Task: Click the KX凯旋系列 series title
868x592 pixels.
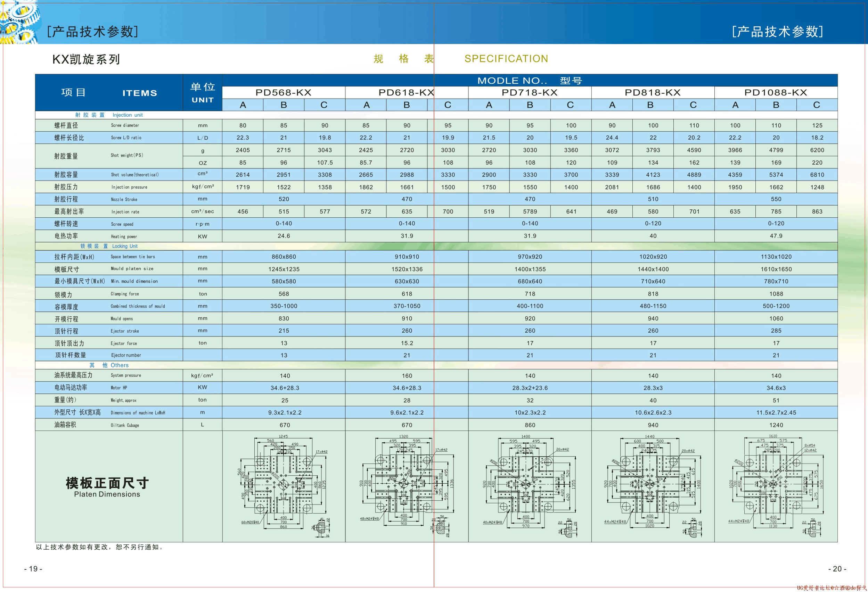Action: tap(86, 59)
